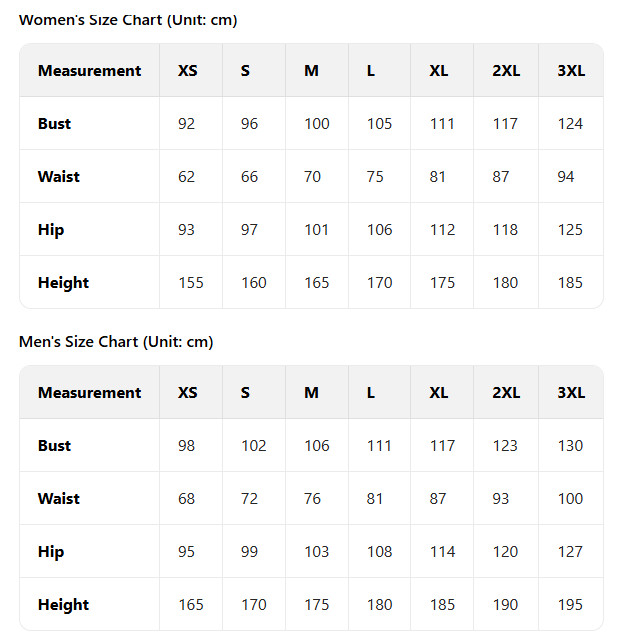
Task: Click the men's Waist value 68
Action: pyautogui.click(x=186, y=499)
